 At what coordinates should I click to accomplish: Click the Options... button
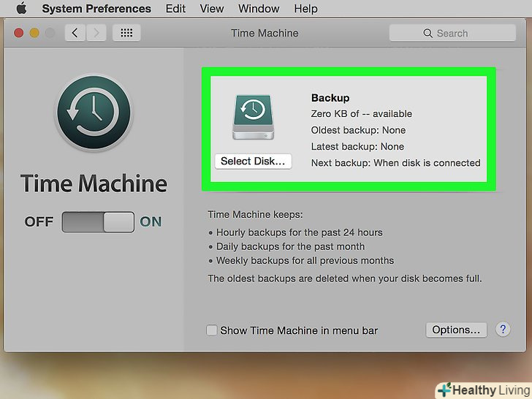[x=456, y=330]
